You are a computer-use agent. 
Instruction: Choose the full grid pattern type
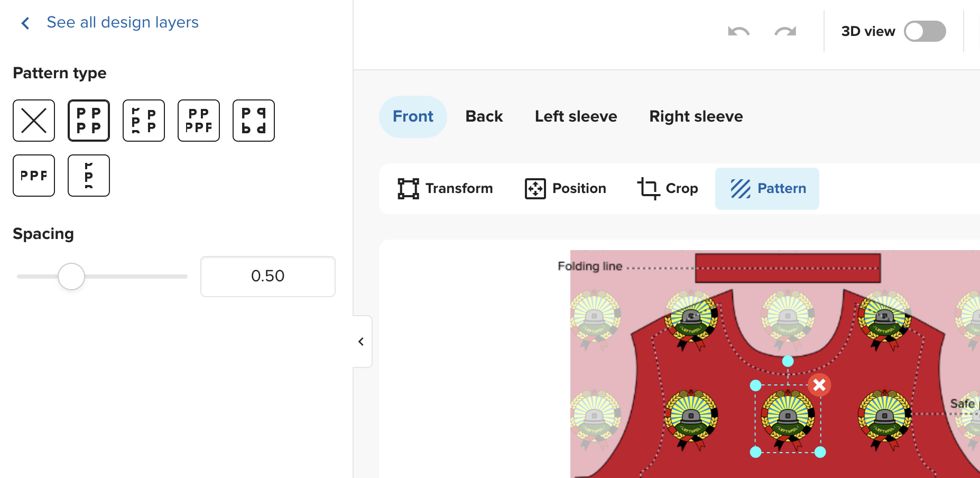pos(89,121)
